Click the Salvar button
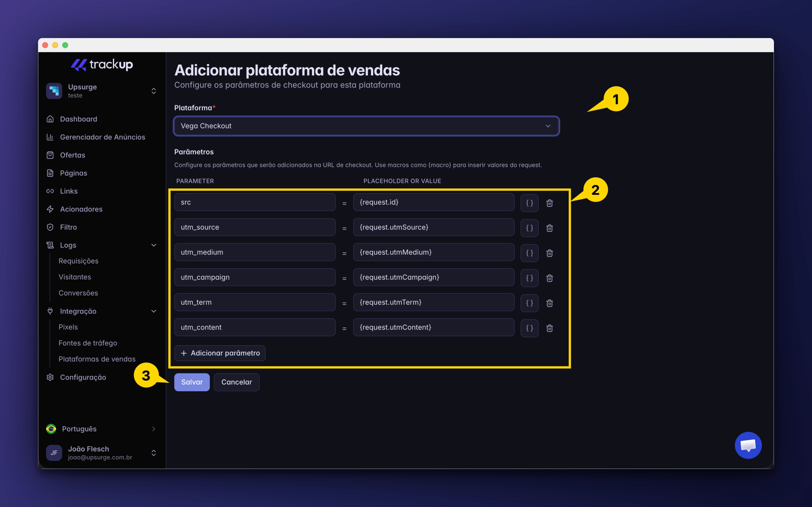The width and height of the screenshot is (812, 507). tap(192, 382)
